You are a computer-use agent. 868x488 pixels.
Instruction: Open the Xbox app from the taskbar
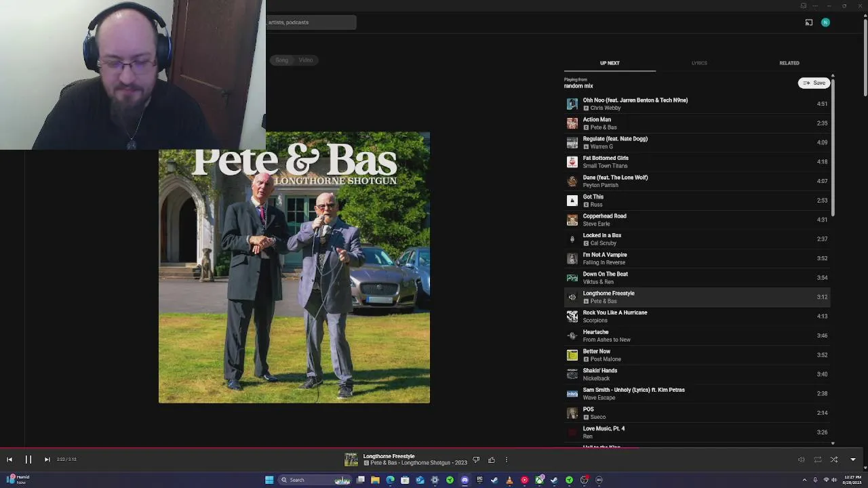(539, 480)
